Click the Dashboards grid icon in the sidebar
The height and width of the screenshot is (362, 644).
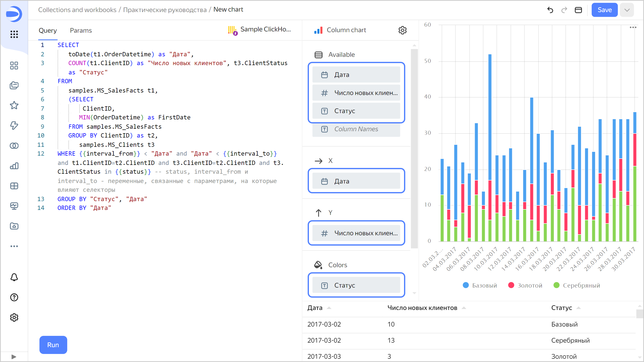click(14, 66)
